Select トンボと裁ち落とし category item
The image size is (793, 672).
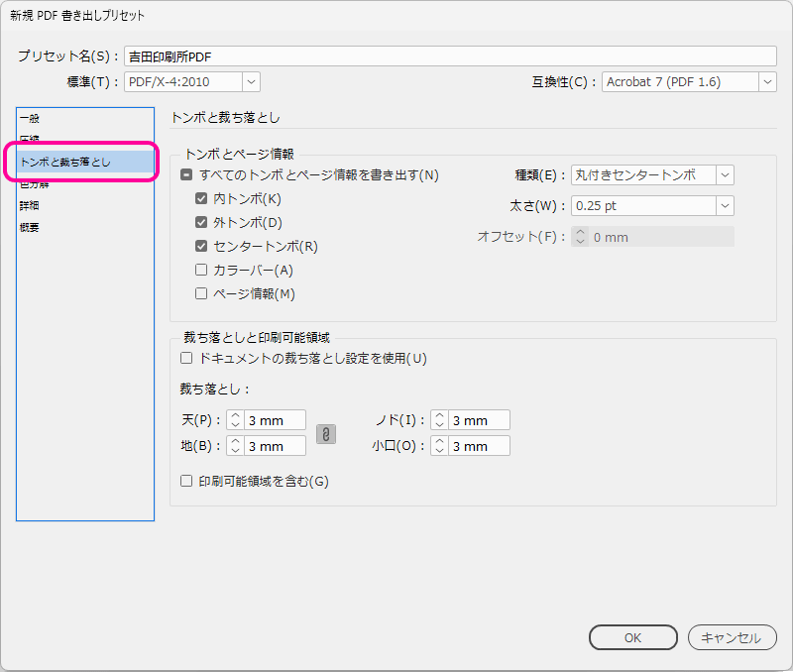click(x=85, y=162)
